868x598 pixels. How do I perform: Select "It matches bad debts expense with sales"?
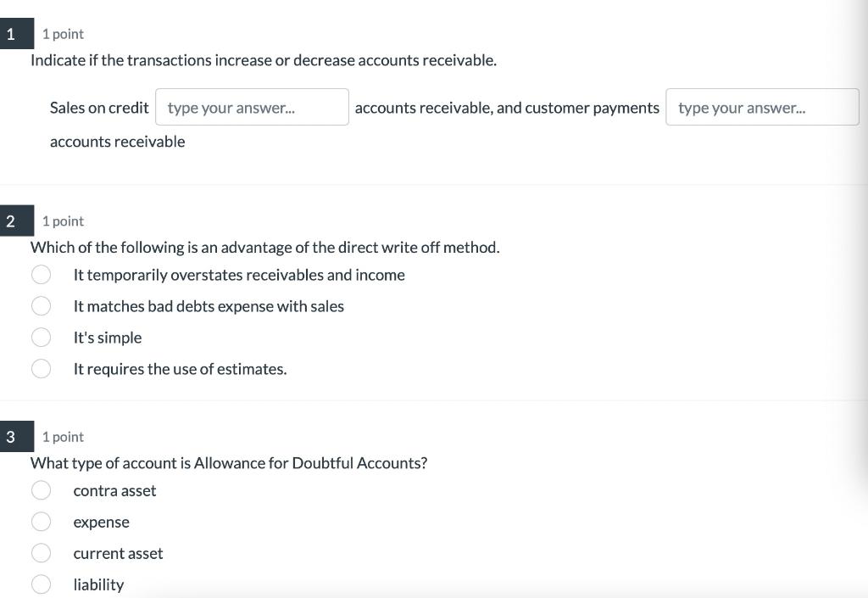click(41, 305)
